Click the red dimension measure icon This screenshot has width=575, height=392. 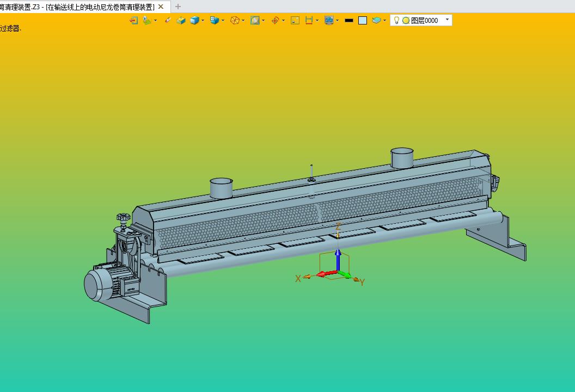pyautogui.click(x=309, y=21)
